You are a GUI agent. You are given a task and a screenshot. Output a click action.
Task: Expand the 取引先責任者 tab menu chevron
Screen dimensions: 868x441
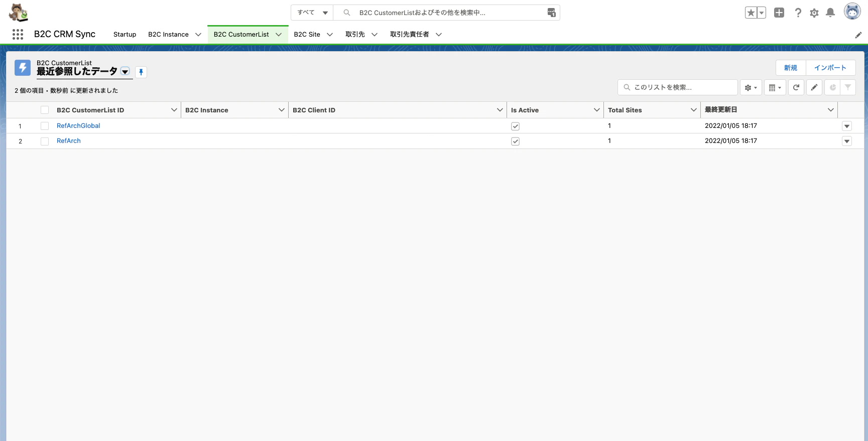[x=439, y=35]
